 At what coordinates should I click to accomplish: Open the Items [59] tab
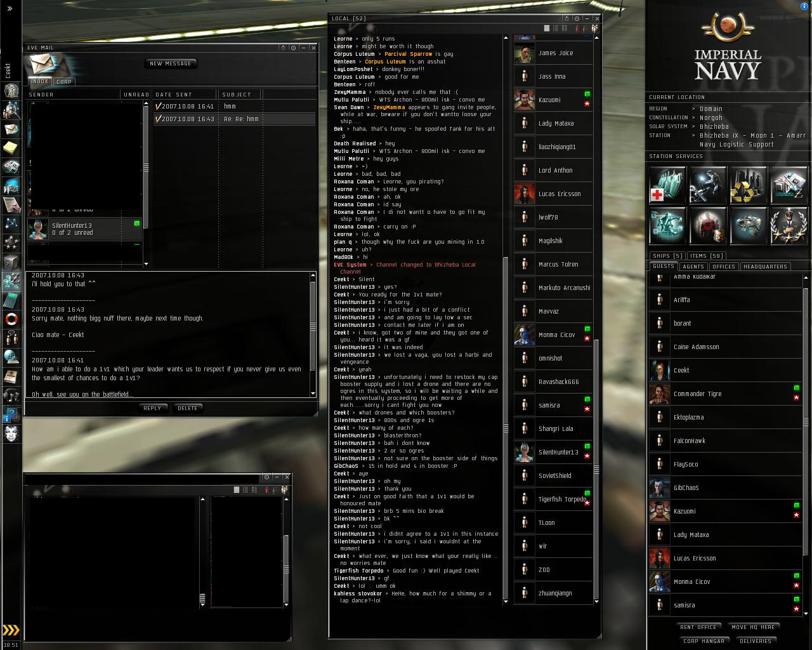(707, 256)
